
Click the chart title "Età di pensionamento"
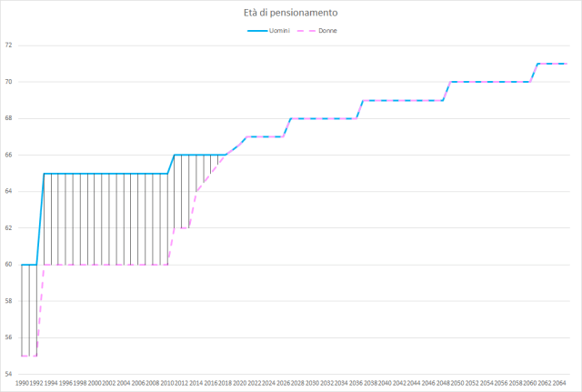click(291, 13)
